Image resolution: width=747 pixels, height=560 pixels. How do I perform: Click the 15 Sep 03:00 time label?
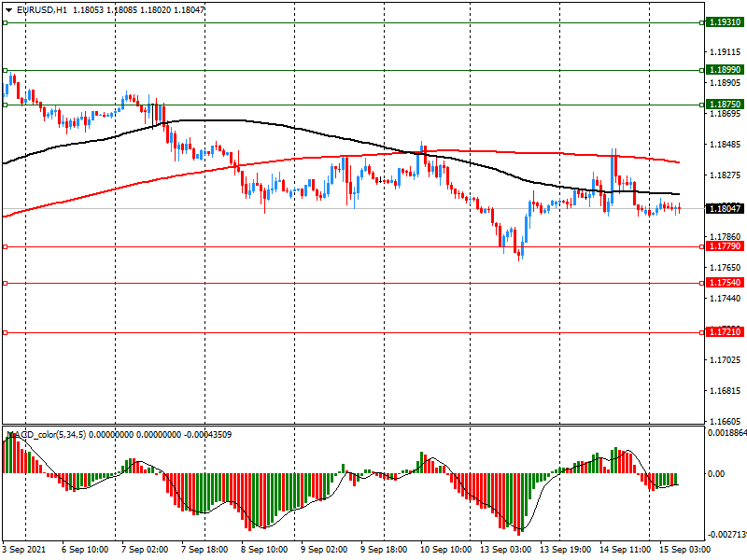pos(684,550)
